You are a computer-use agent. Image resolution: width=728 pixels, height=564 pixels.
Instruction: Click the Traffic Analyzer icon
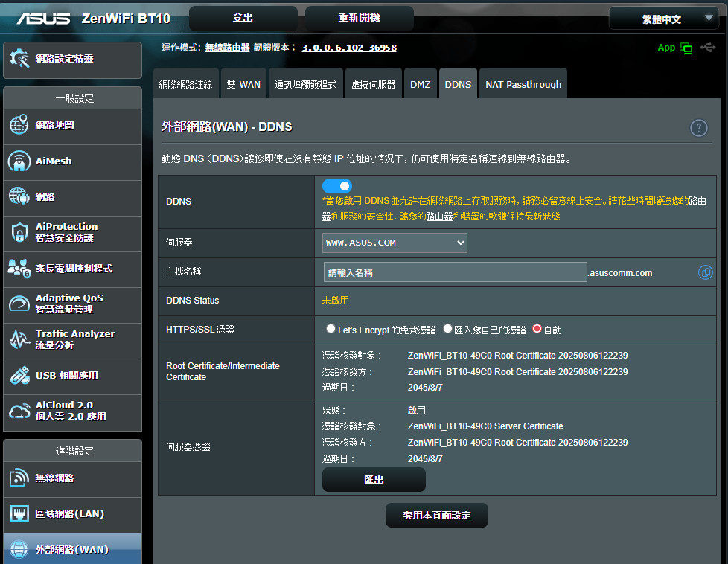click(x=19, y=339)
